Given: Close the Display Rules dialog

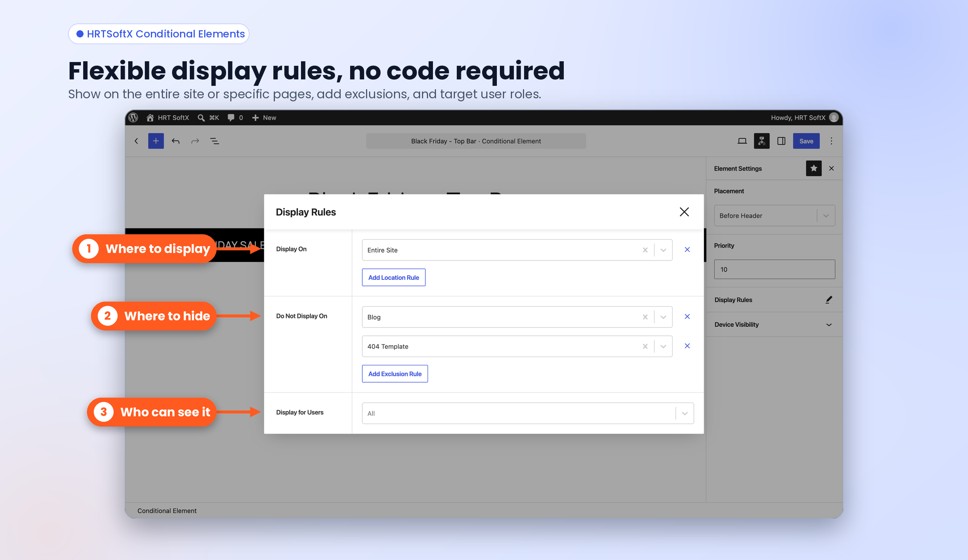Looking at the screenshot, I should coord(684,212).
